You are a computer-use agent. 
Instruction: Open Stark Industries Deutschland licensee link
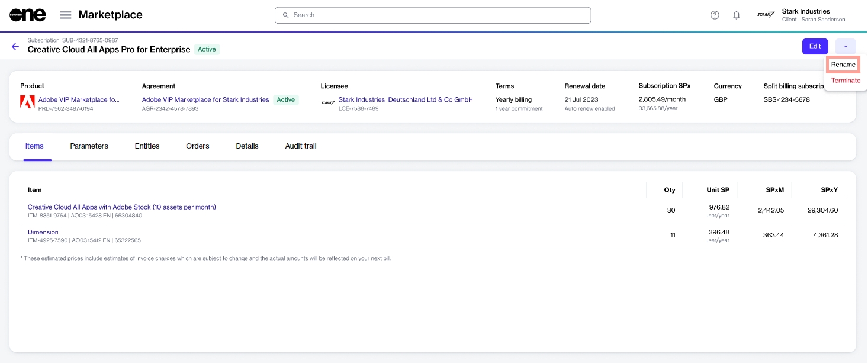405,99
